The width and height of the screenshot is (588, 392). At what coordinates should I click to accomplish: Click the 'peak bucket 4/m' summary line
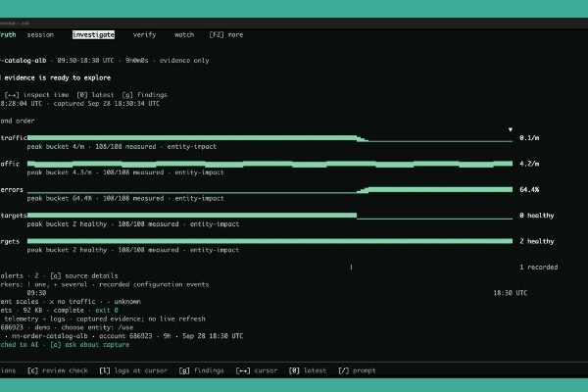pyautogui.click(x=122, y=147)
